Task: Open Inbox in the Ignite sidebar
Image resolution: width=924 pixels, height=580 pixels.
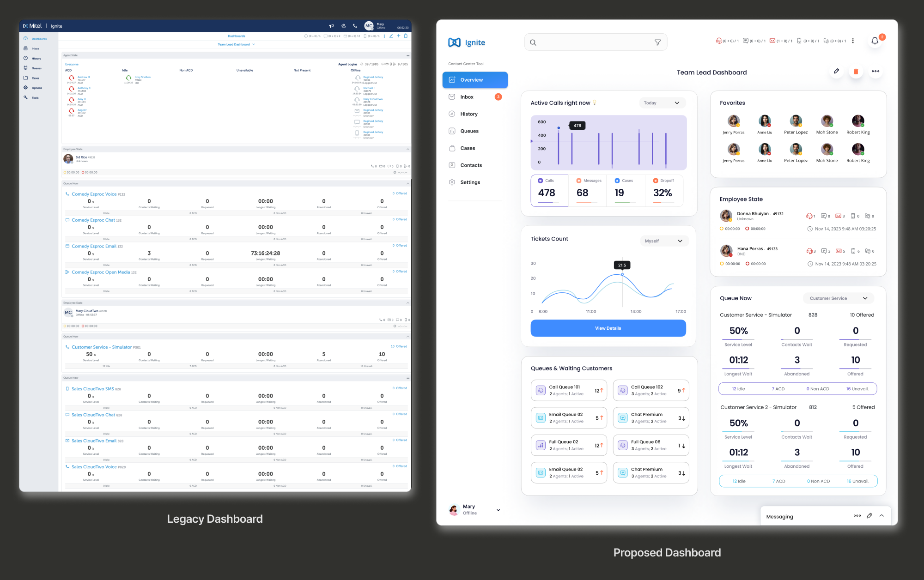Action: pos(467,97)
